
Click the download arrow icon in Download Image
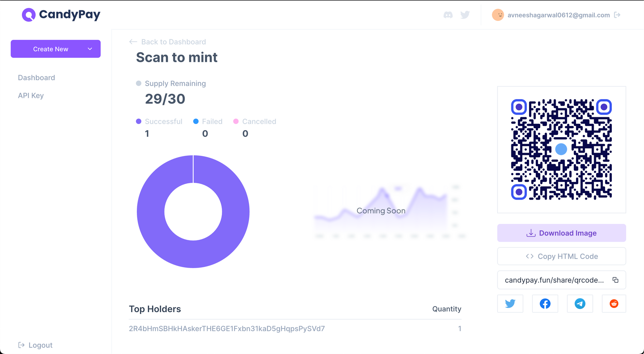coord(531,233)
